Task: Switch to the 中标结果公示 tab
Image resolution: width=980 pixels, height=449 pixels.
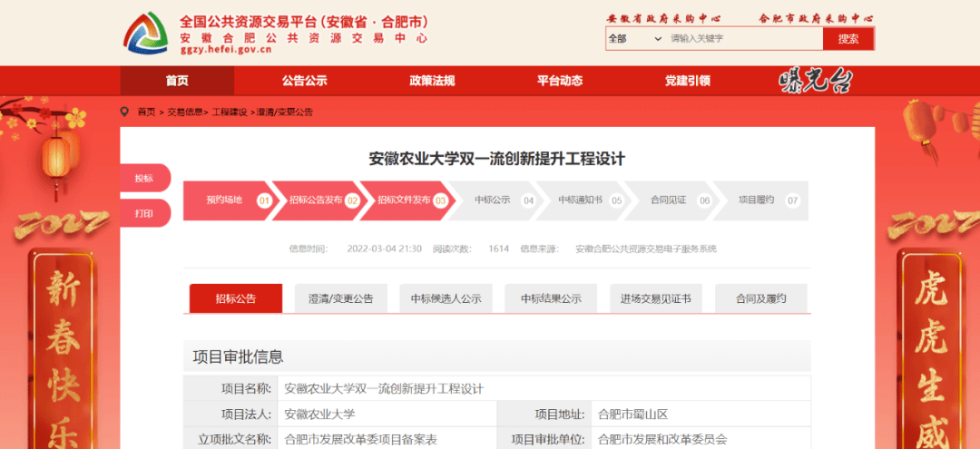Action: tap(551, 298)
